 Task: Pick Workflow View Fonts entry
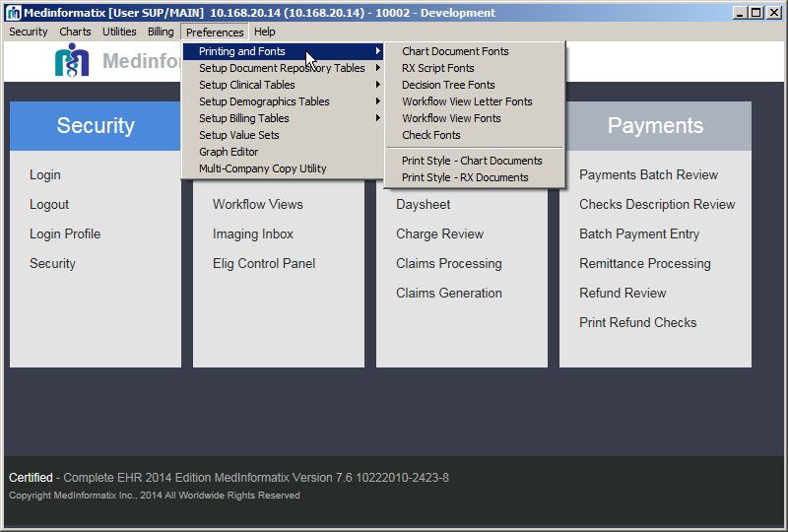(x=475, y=118)
